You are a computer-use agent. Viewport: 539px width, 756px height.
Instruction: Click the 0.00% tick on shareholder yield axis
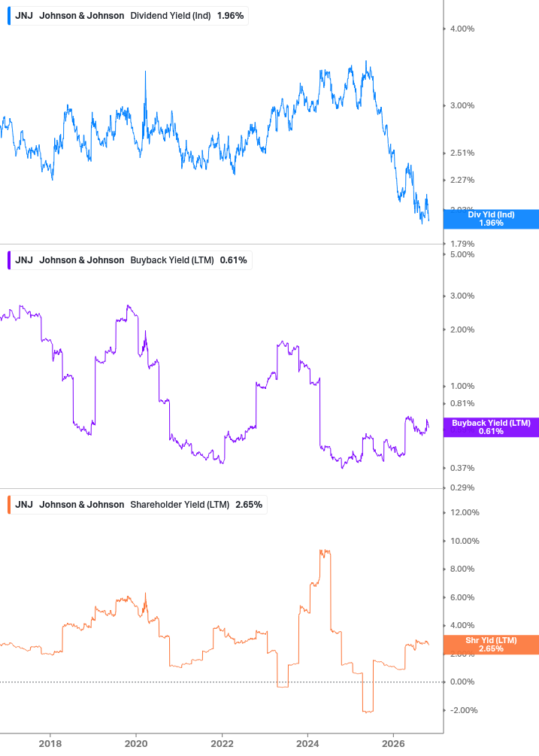click(462, 682)
